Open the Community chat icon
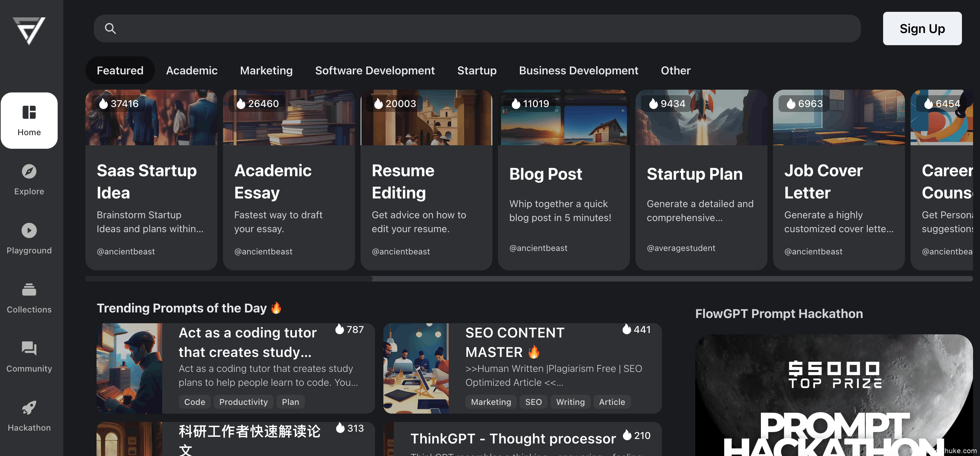This screenshot has width=980, height=456. (29, 349)
